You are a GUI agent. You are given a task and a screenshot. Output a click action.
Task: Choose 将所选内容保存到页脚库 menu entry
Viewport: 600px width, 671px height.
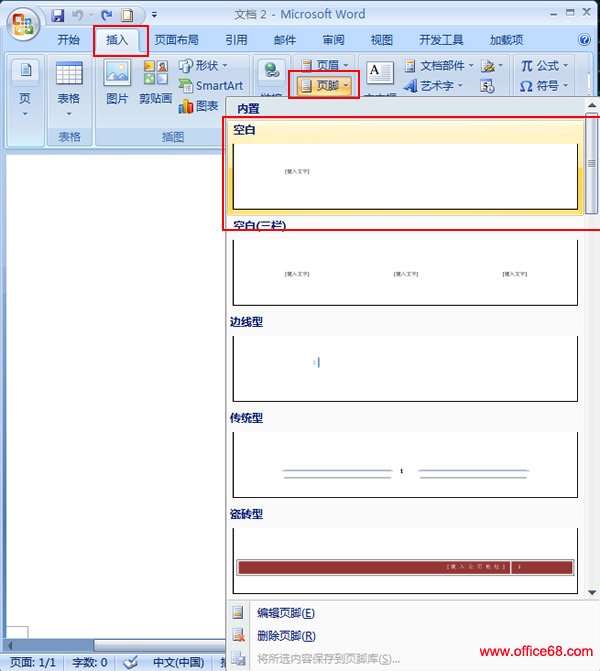tap(328, 659)
